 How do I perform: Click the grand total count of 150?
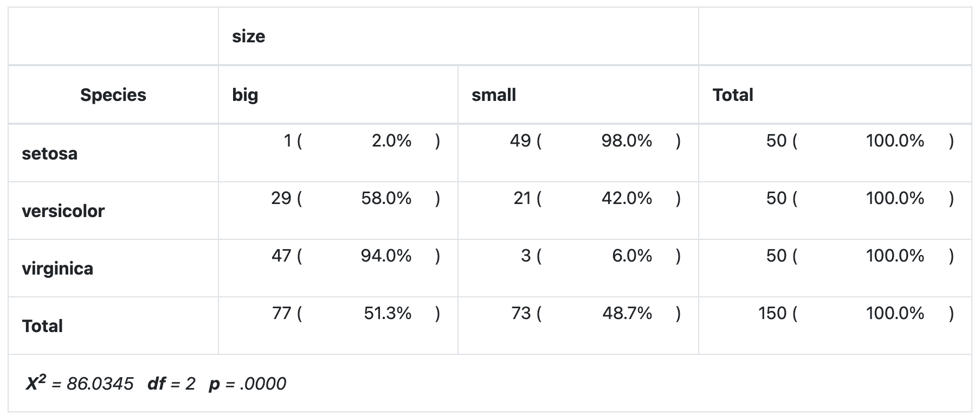[772, 314]
